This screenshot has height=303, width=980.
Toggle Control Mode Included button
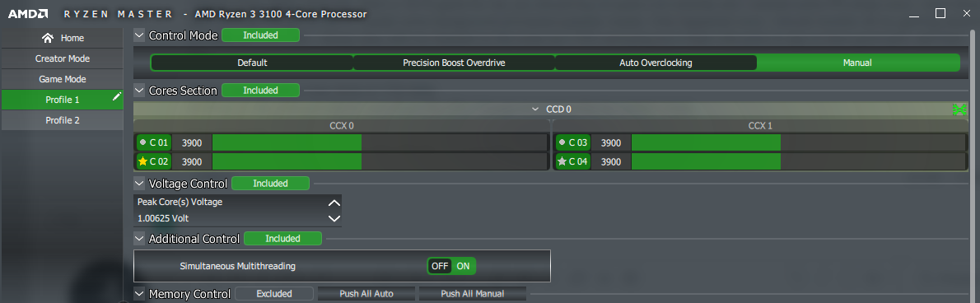click(x=260, y=35)
